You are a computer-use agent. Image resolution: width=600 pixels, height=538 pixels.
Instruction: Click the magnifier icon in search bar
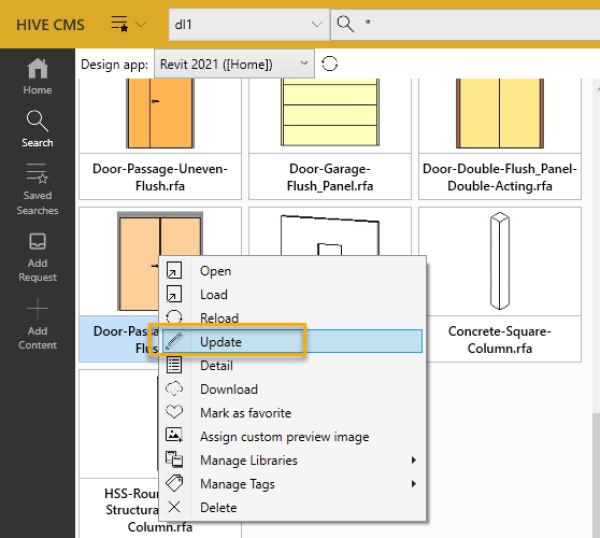coord(345,23)
